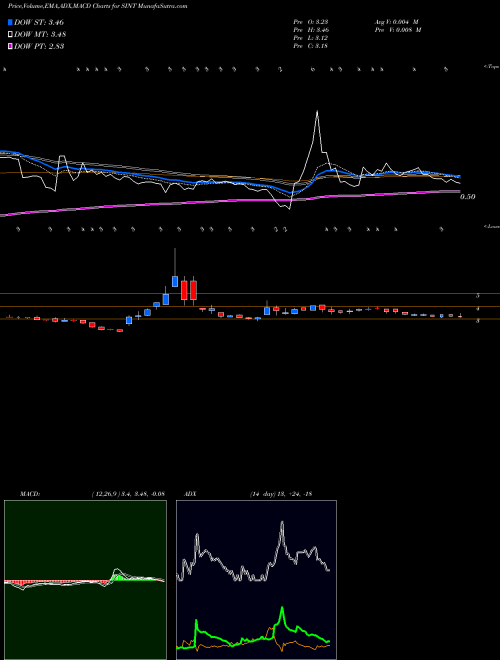The height and width of the screenshot is (660, 500).
Task: Click the magenta DOW PT legend swatch
Action: point(10,46)
